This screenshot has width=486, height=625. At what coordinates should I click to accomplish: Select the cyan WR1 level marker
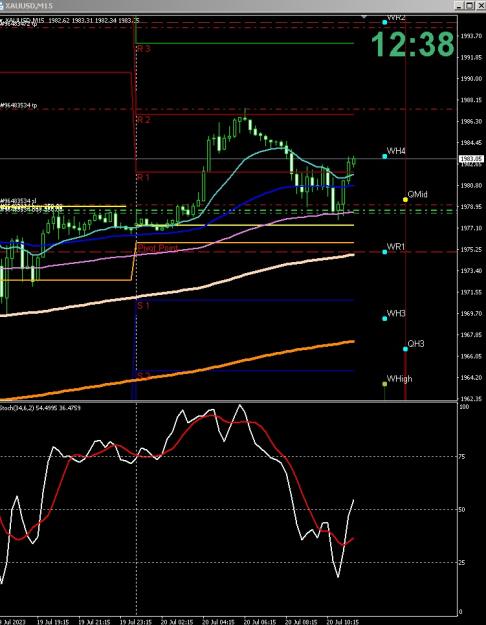[x=385, y=252]
